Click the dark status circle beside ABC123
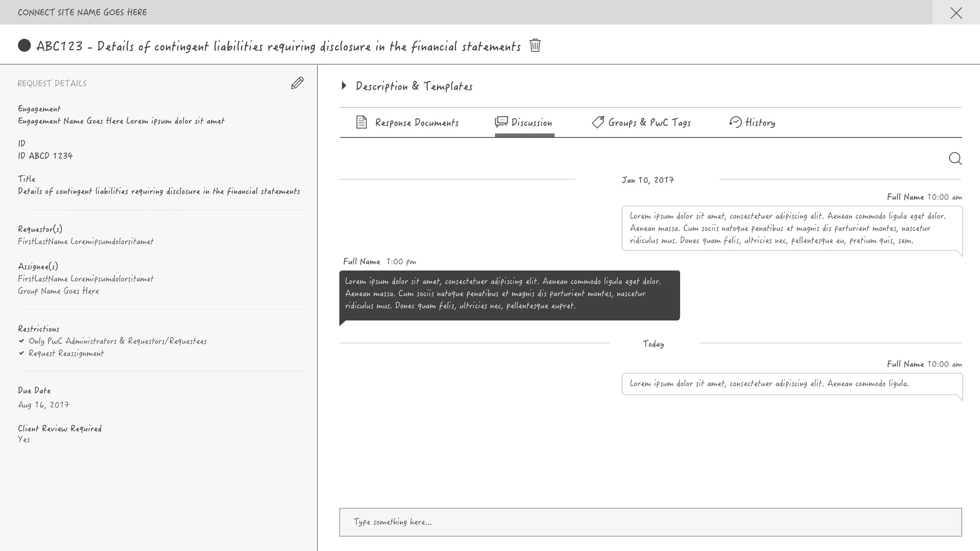 (24, 45)
